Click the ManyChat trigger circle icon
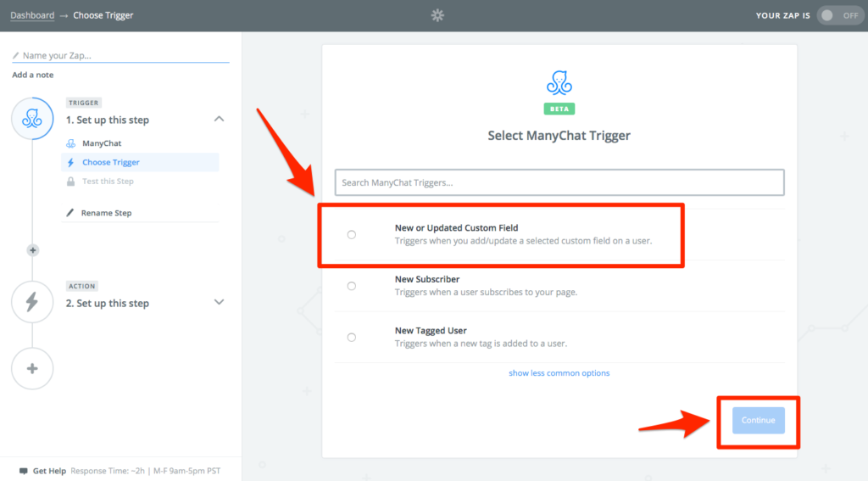868x481 pixels. tap(32, 119)
